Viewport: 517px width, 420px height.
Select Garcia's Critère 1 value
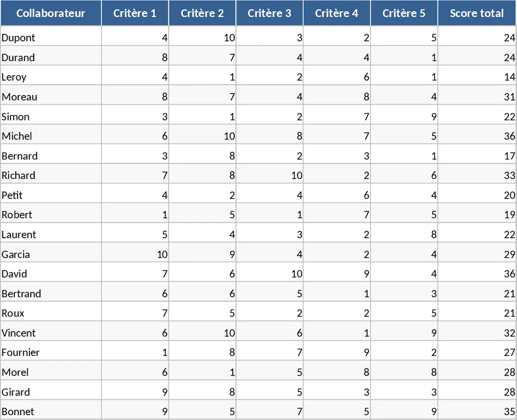[135, 254]
